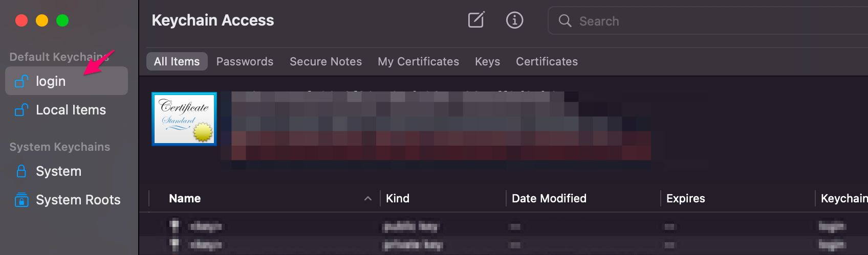Switch to the Secure Notes tab
868x255 pixels.
click(x=325, y=61)
